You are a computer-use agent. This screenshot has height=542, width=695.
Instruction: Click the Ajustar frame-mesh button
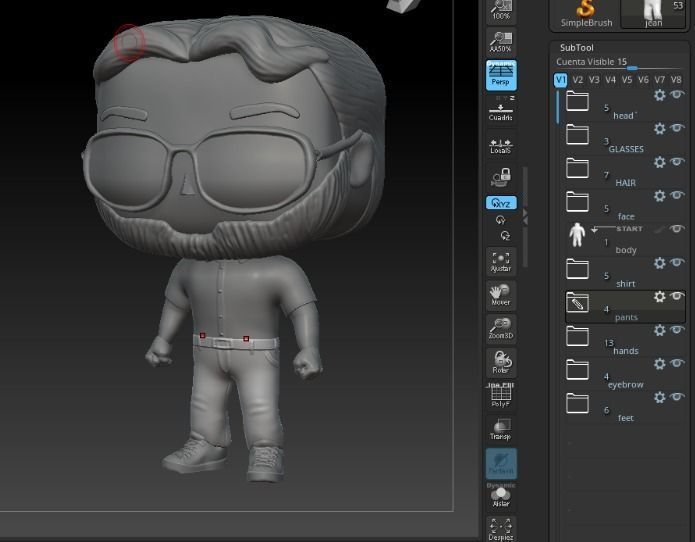(501, 261)
